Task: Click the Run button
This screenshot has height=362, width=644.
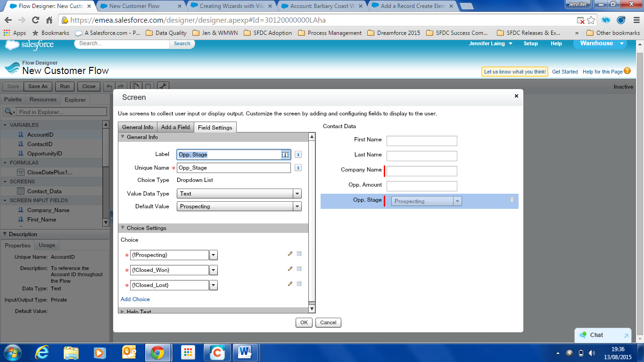Action: pos(65,87)
